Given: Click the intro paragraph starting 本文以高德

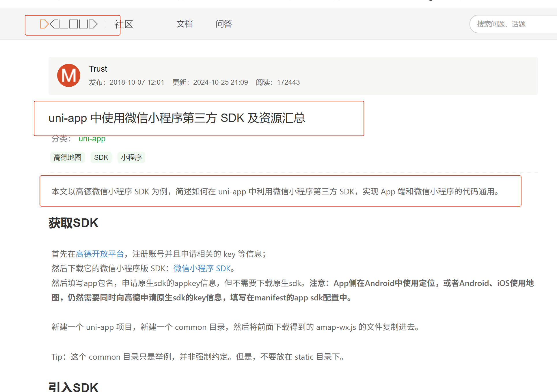Looking at the screenshot, I should tap(275, 192).
